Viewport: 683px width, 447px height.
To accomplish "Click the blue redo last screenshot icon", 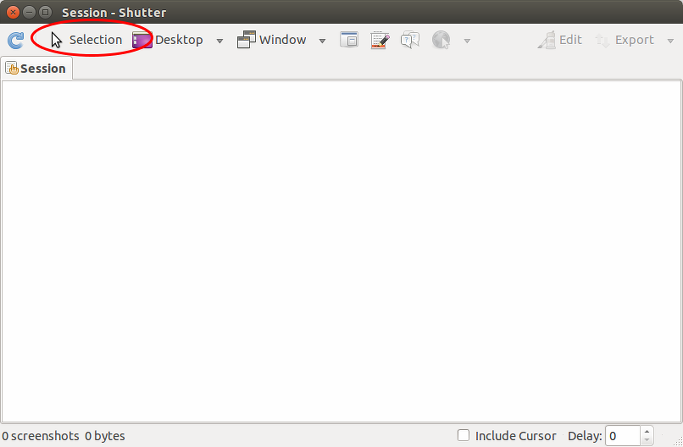I will pyautogui.click(x=16, y=40).
